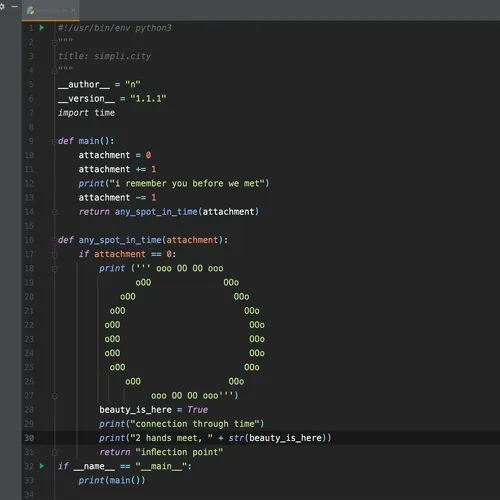The width and height of the screenshot is (500, 500).
Task: Click 'def main():' function definition
Action: pyautogui.click(x=86, y=141)
